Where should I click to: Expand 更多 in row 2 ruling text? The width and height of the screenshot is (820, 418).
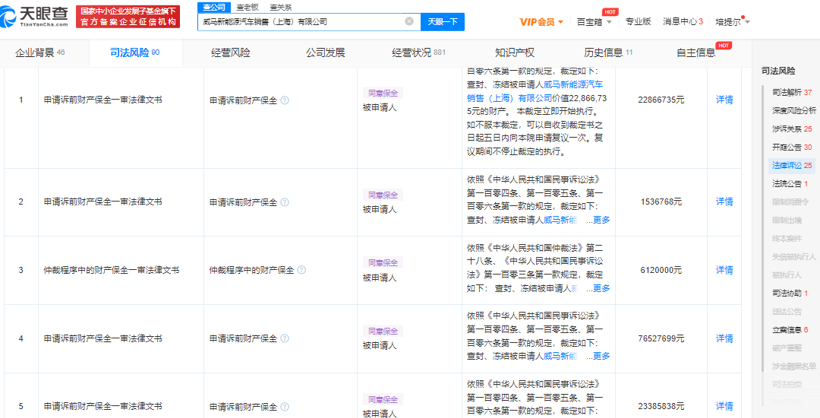tap(601, 220)
